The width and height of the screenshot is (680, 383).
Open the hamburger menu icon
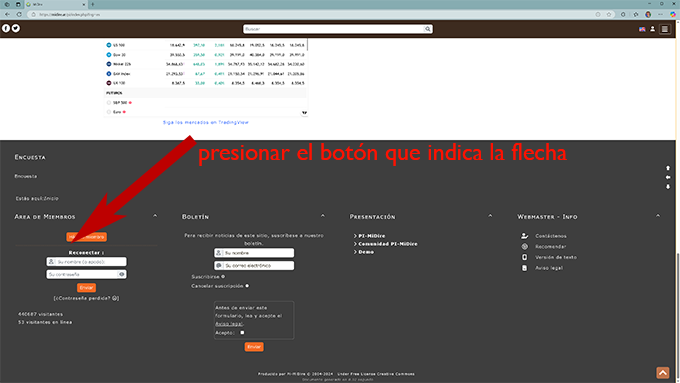[x=664, y=29]
